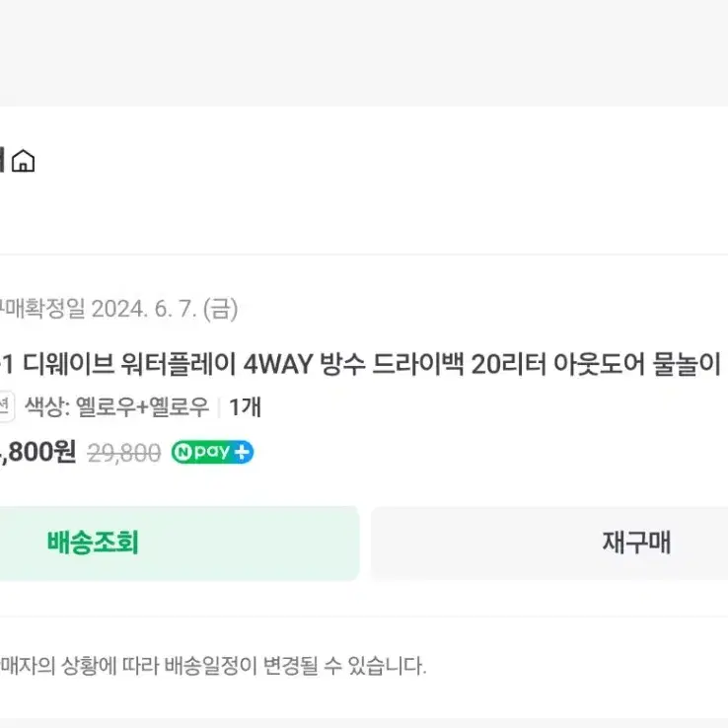
Task: Click the gray header area at top
Action: tap(364, 53)
